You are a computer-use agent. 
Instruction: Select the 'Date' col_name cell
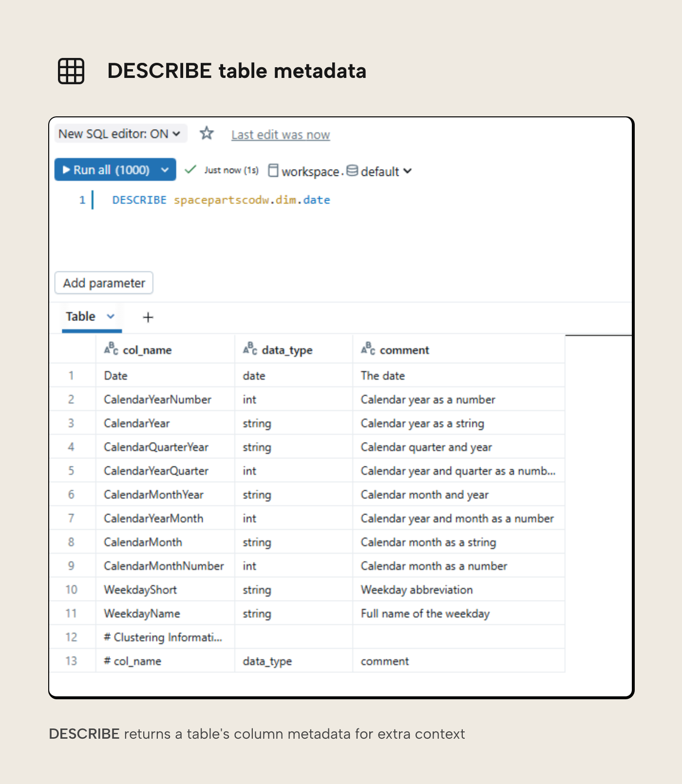165,375
